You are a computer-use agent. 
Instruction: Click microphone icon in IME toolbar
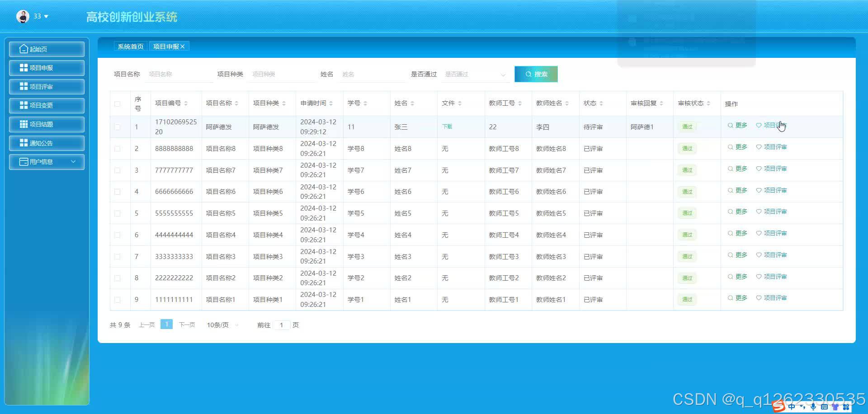(x=813, y=407)
